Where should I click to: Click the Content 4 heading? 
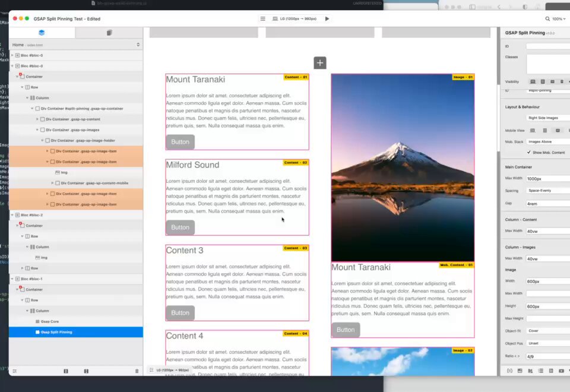coord(185,336)
